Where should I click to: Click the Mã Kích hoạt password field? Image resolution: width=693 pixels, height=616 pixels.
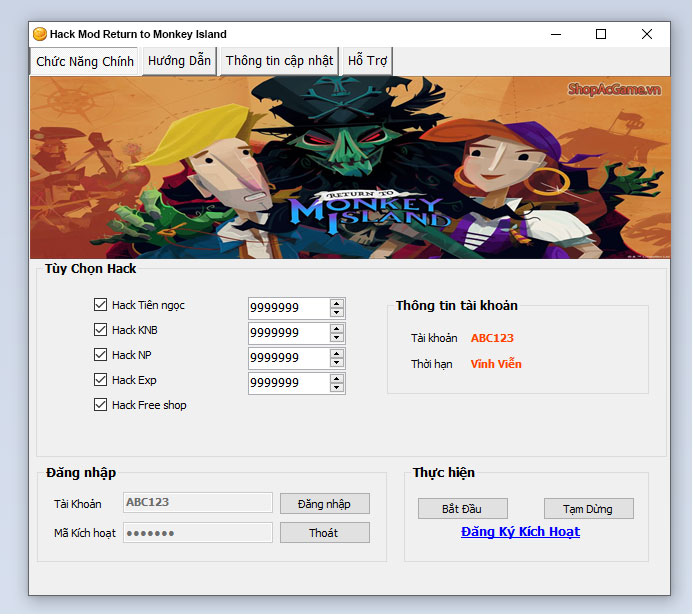198,533
